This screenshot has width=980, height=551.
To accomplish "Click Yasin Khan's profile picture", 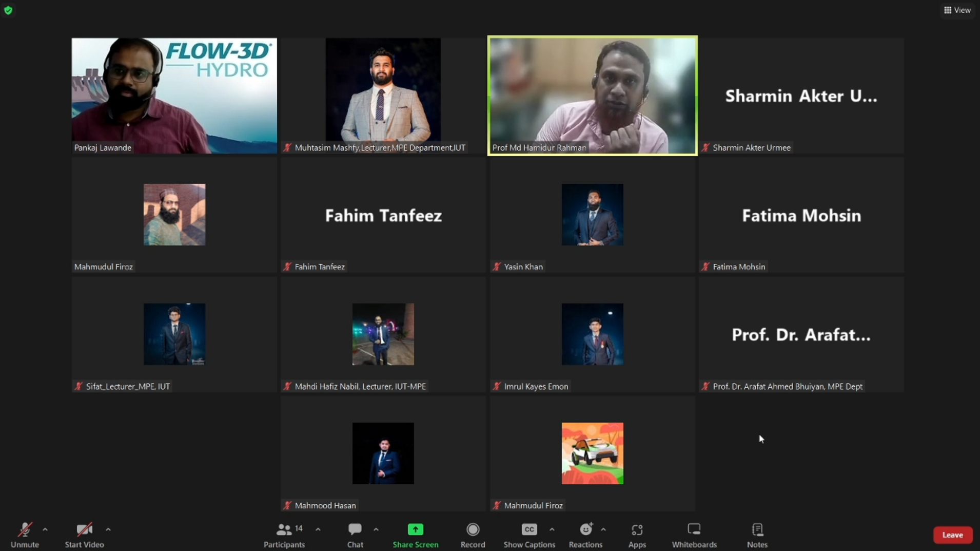I will (x=592, y=214).
